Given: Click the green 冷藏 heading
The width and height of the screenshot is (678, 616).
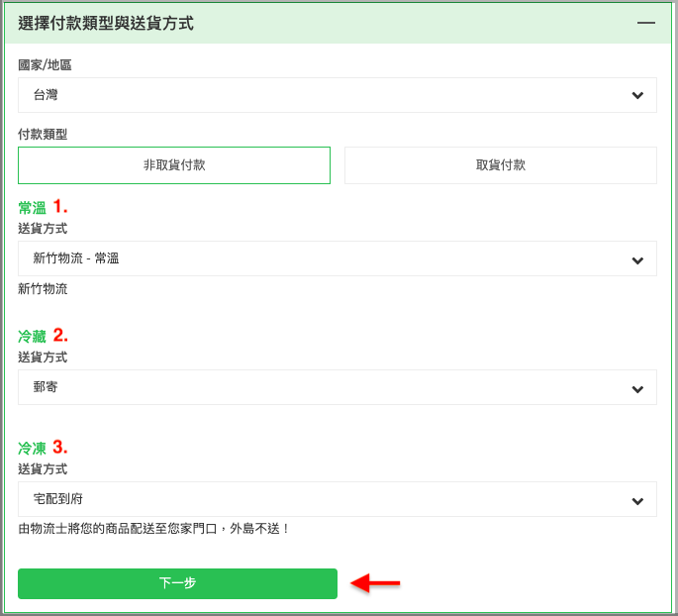Looking at the screenshot, I should (x=32, y=336).
